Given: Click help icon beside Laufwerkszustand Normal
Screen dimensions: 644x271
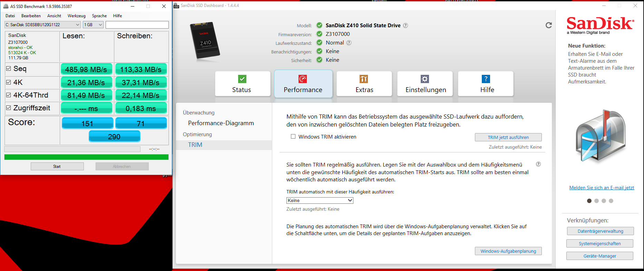Looking at the screenshot, I should (x=349, y=43).
